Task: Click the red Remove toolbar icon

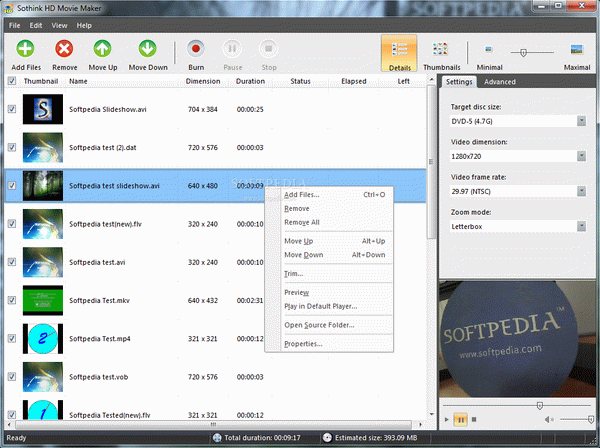Action: pos(64,49)
